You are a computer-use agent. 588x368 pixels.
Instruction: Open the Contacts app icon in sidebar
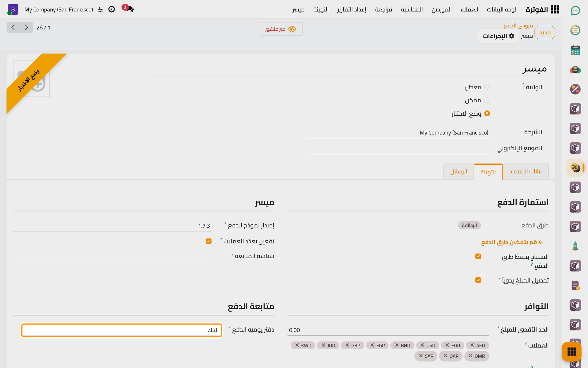[575, 70]
